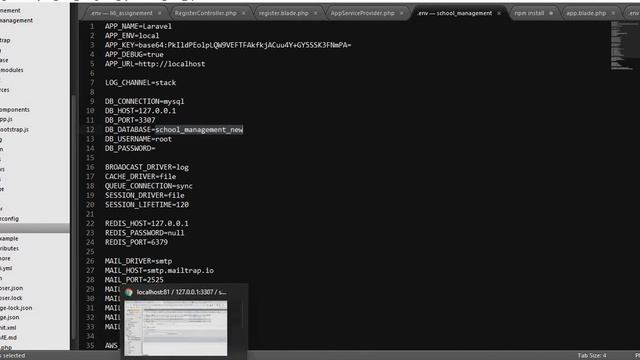Click the SESSION_DRIVER=file line
640x360 pixels.
(x=144, y=195)
